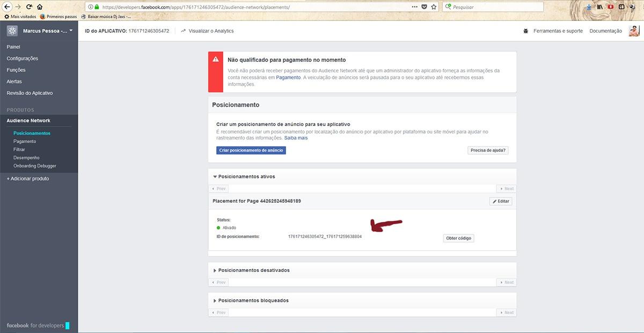Open the Primeiros passos bookmark

pyautogui.click(x=58, y=17)
